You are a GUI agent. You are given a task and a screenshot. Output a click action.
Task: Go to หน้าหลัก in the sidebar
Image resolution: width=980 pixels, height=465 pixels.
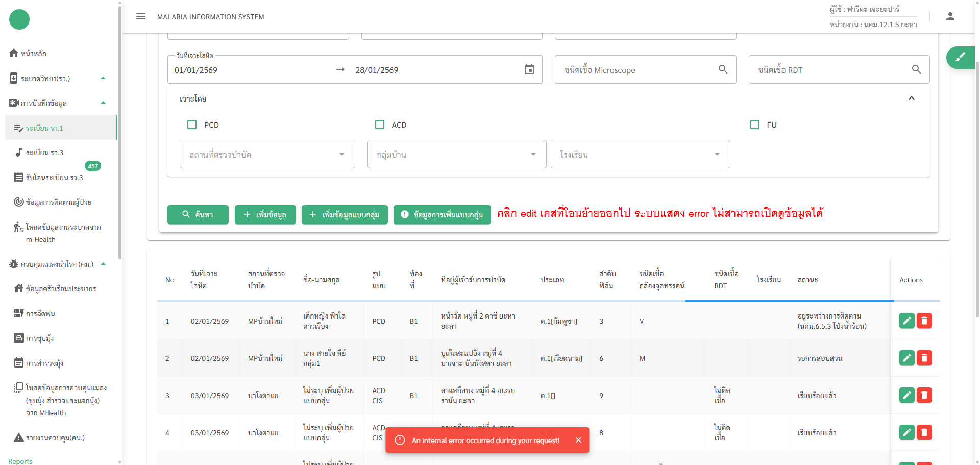(x=34, y=54)
